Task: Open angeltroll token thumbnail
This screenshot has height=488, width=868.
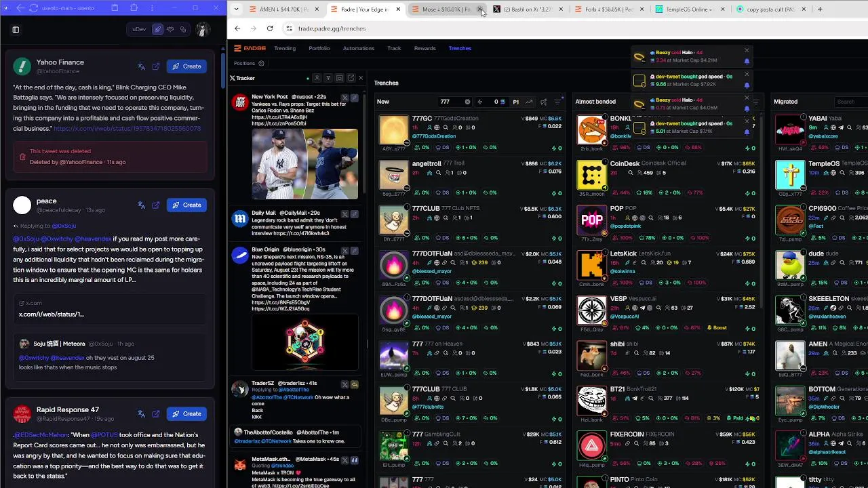Action: pos(394,175)
